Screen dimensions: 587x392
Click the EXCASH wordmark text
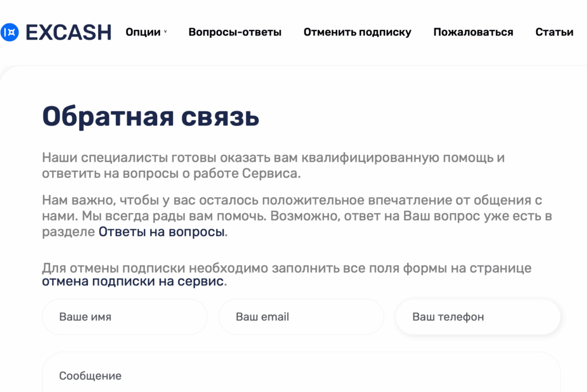(x=68, y=32)
